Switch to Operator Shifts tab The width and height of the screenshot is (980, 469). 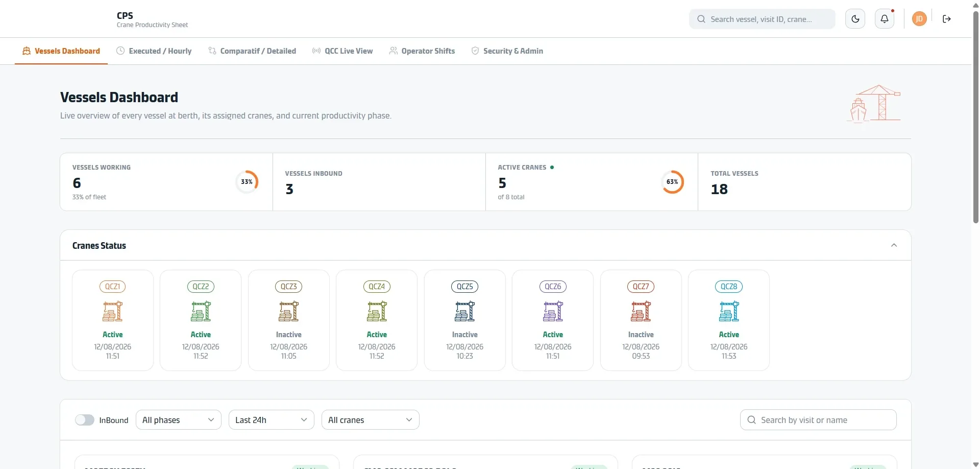(x=422, y=51)
